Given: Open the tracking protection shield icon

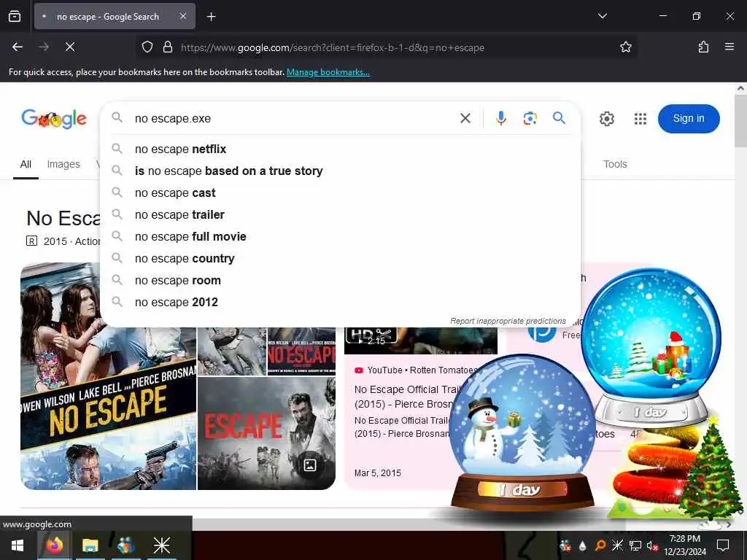Looking at the screenshot, I should (x=147, y=47).
